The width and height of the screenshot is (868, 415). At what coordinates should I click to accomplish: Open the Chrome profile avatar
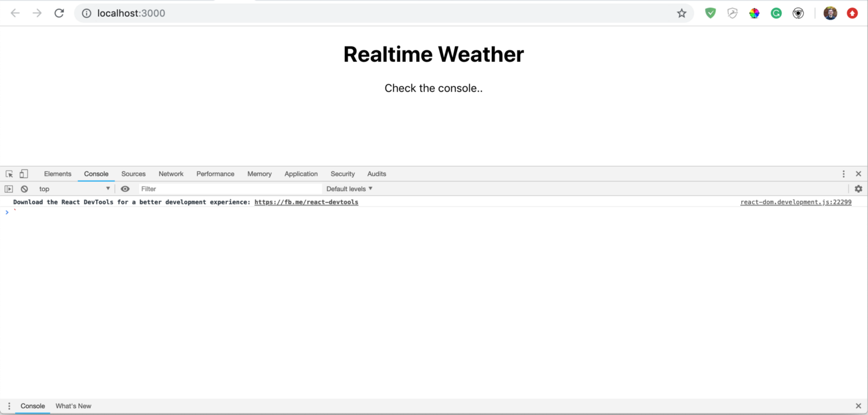click(830, 13)
